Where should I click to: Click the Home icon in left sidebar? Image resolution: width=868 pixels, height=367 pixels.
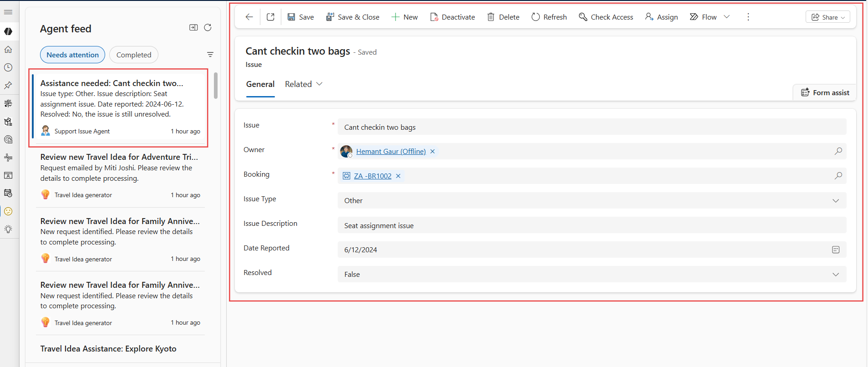(8, 50)
